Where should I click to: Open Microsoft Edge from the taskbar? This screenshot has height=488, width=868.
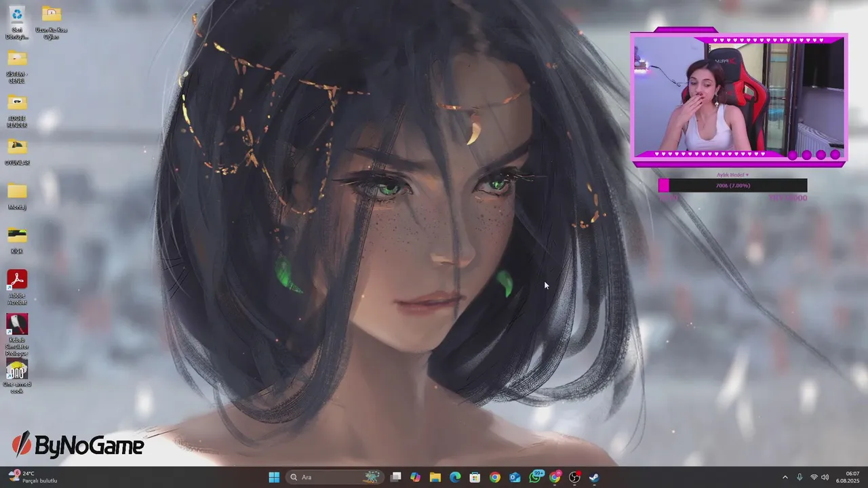point(455,477)
